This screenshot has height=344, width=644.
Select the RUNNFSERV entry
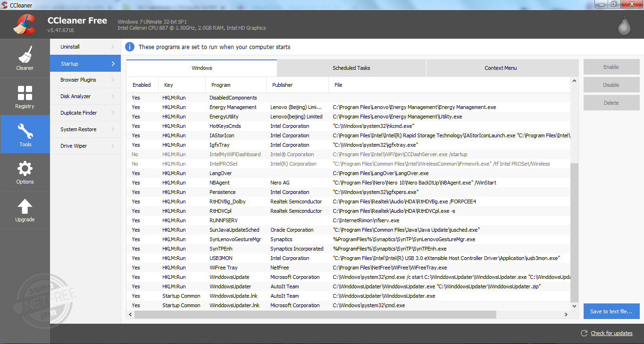pos(349,220)
